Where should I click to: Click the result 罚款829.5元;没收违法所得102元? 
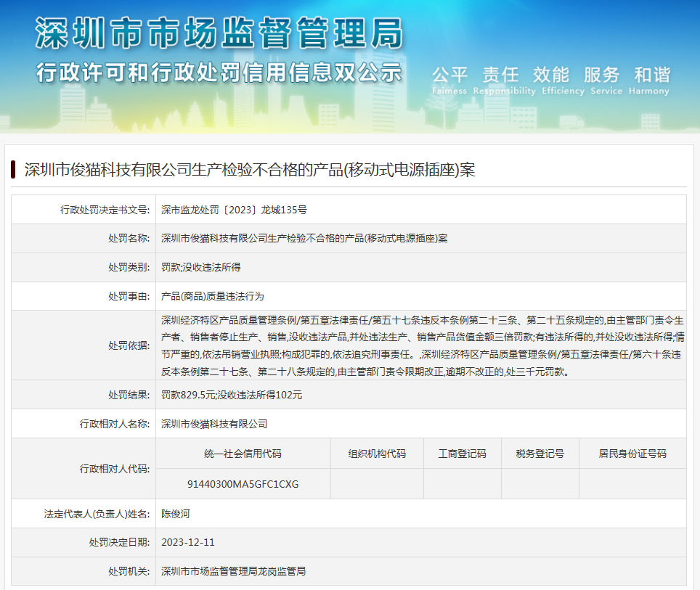231,395
